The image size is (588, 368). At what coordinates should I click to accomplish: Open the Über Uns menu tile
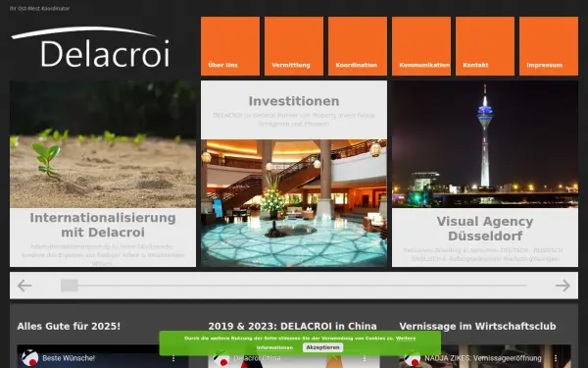[x=230, y=46]
